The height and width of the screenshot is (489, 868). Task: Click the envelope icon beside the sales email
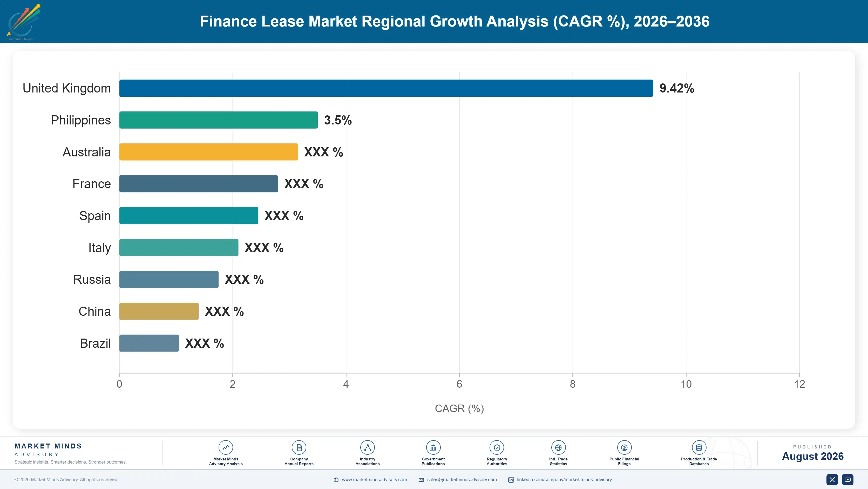[421, 480]
